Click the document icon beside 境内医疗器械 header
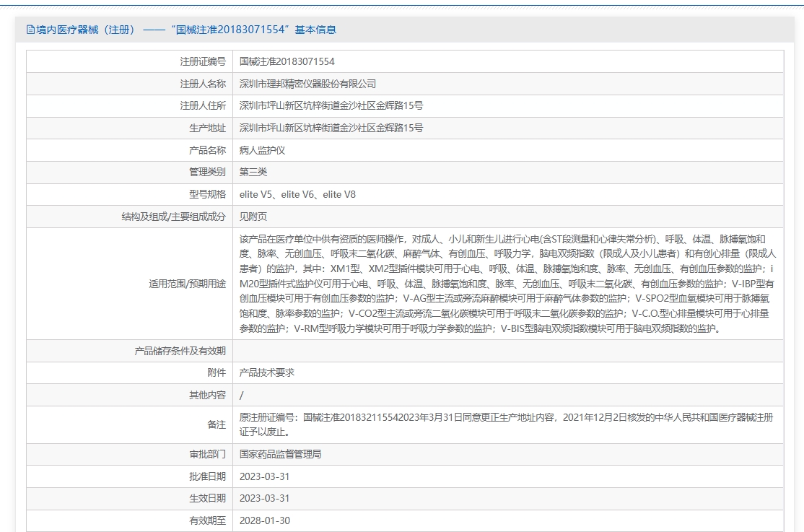804x532 pixels. pos(30,30)
